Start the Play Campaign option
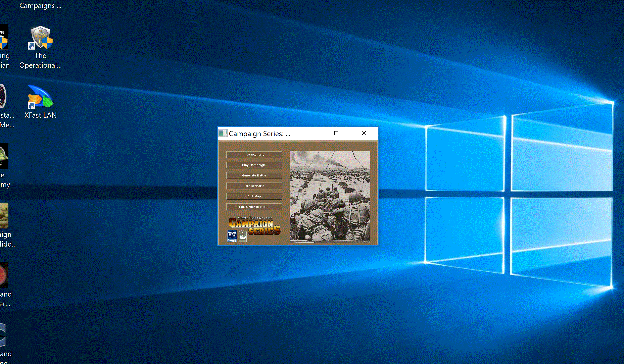The height and width of the screenshot is (364, 624). [x=254, y=165]
